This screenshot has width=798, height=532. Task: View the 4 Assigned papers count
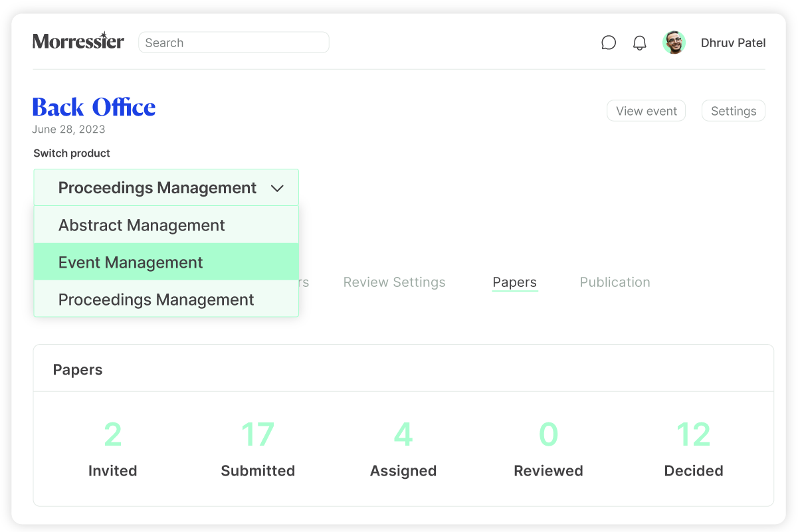(403, 448)
